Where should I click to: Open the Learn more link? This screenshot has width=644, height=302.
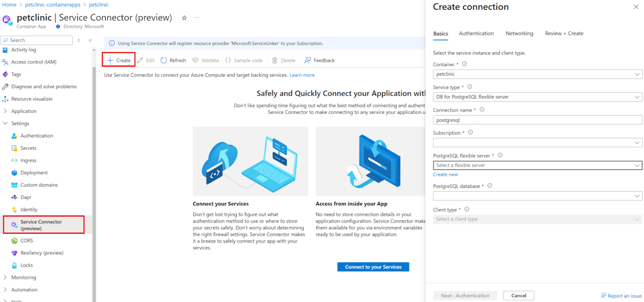pyautogui.click(x=302, y=75)
